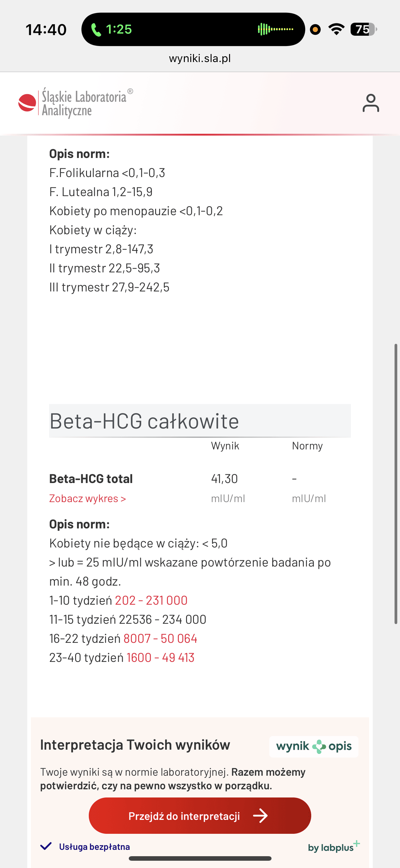The image size is (400, 868).
Task: Tap the audio waveform indicator
Action: coord(275,29)
